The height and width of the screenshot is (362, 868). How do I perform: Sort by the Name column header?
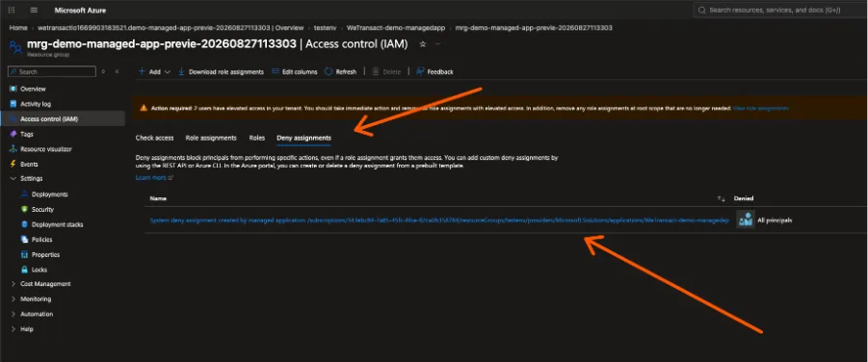pyautogui.click(x=158, y=198)
